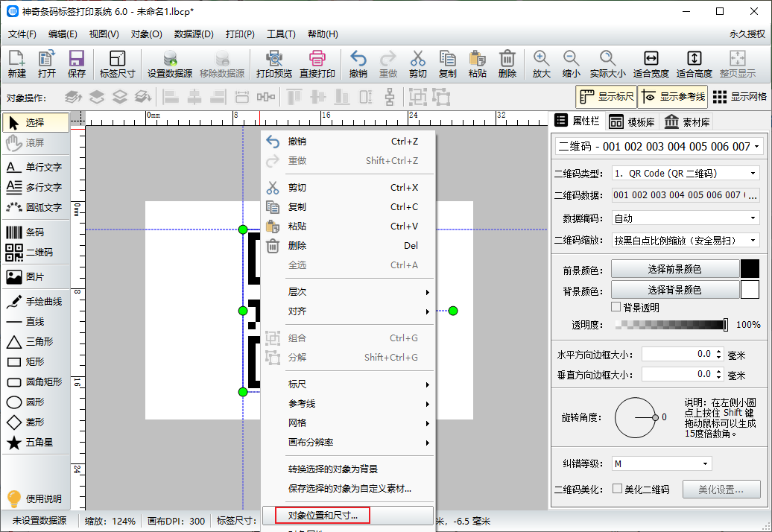Image resolution: width=772 pixels, height=532 pixels.
Task: Activate the 选择 select tool
Action: [36, 122]
